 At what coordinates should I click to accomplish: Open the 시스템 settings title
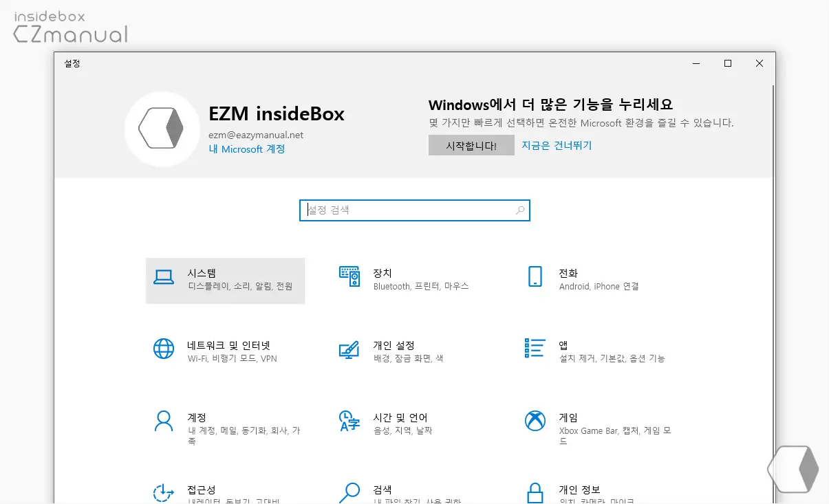[x=202, y=273]
